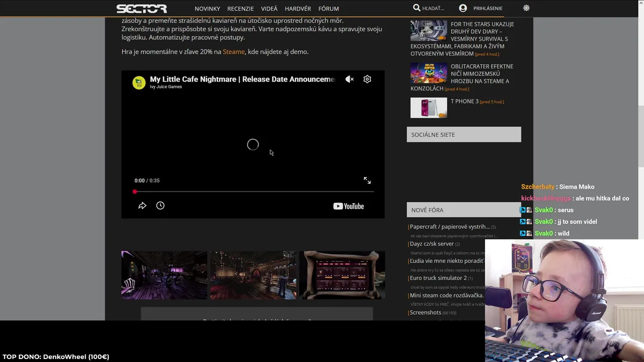644x362 pixels.
Task: Share the video with the arrow icon
Action: point(142,206)
